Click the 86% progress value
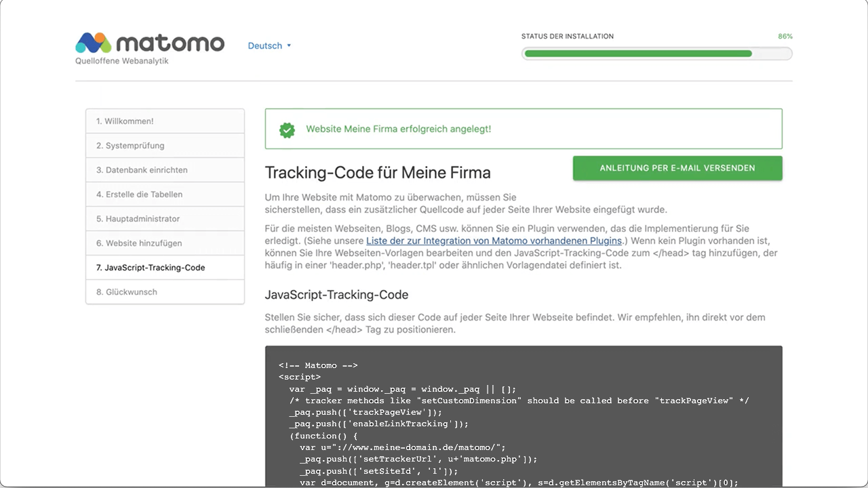Image resolution: width=868 pixels, height=488 pixels. (x=785, y=37)
